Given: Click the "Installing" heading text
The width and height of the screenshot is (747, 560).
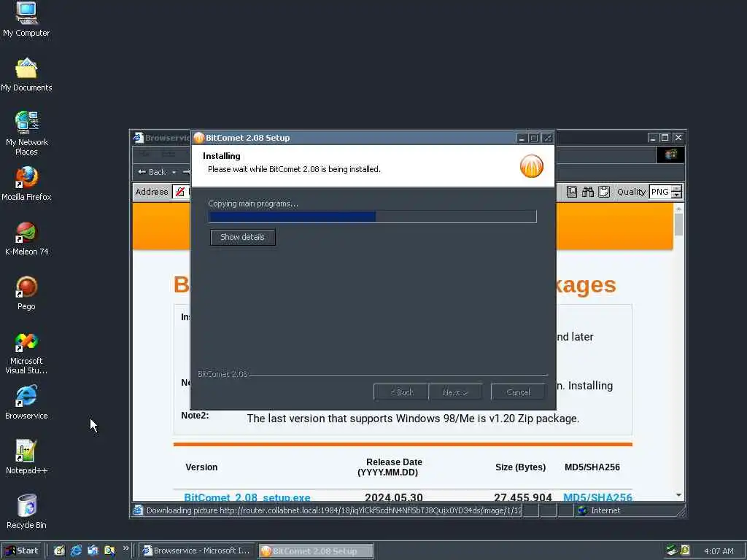Looking at the screenshot, I should (x=222, y=156).
